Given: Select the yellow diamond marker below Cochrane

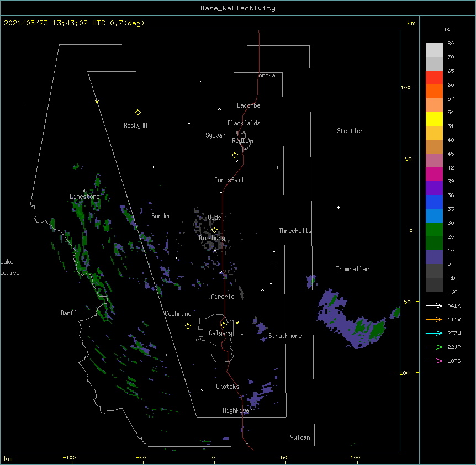Looking at the screenshot, I should tap(188, 326).
